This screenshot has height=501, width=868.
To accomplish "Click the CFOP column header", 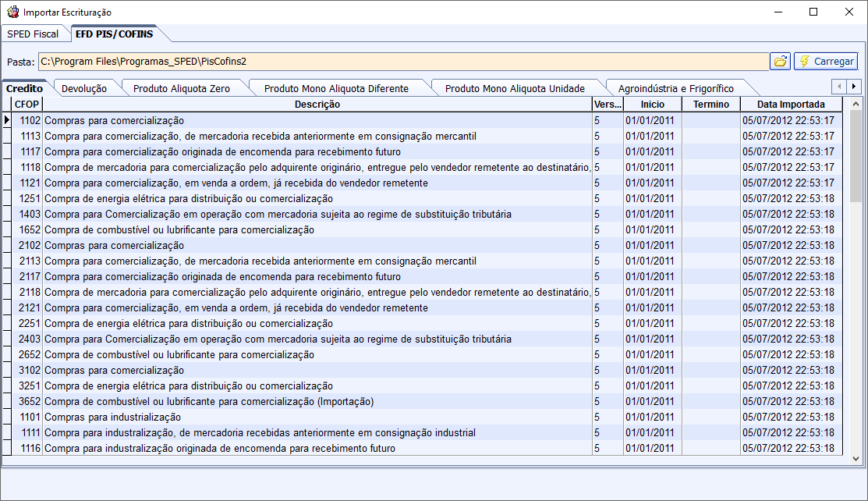I will click(27, 105).
